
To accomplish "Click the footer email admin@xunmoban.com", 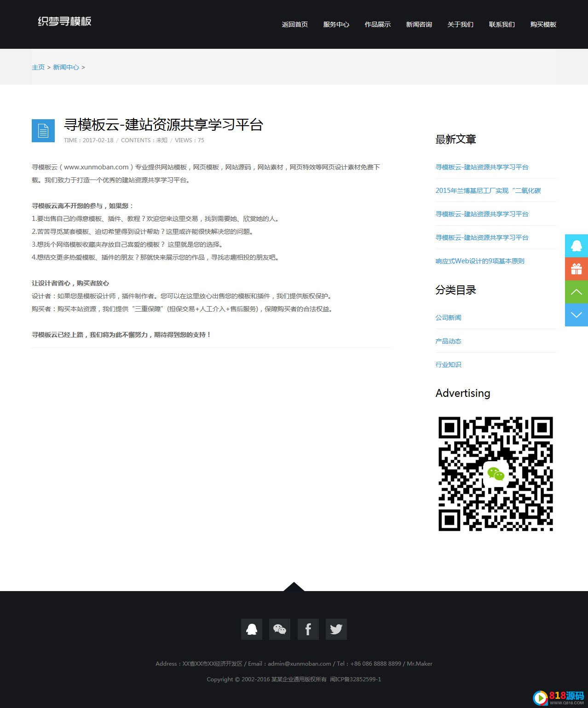I will (x=300, y=663).
